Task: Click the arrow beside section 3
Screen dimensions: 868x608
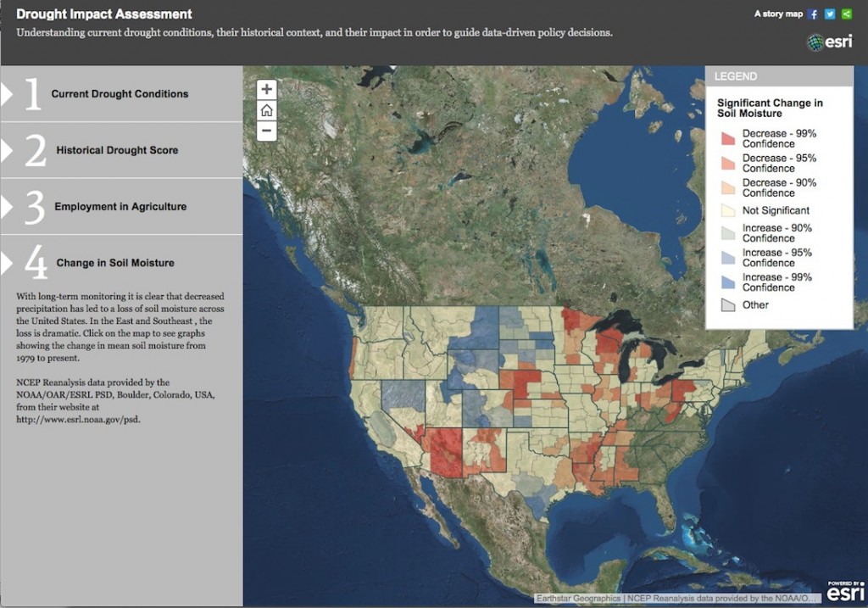Action: click(x=6, y=207)
